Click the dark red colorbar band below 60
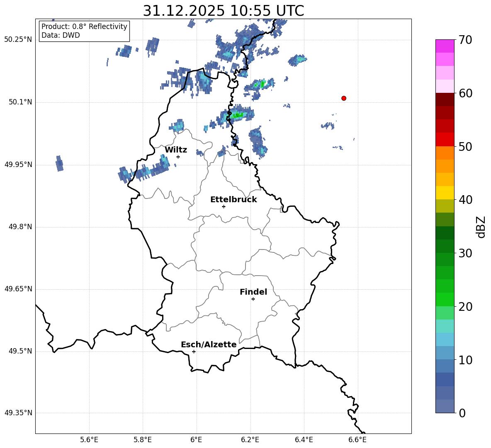Screen dimensions: 491x448 [445, 99]
